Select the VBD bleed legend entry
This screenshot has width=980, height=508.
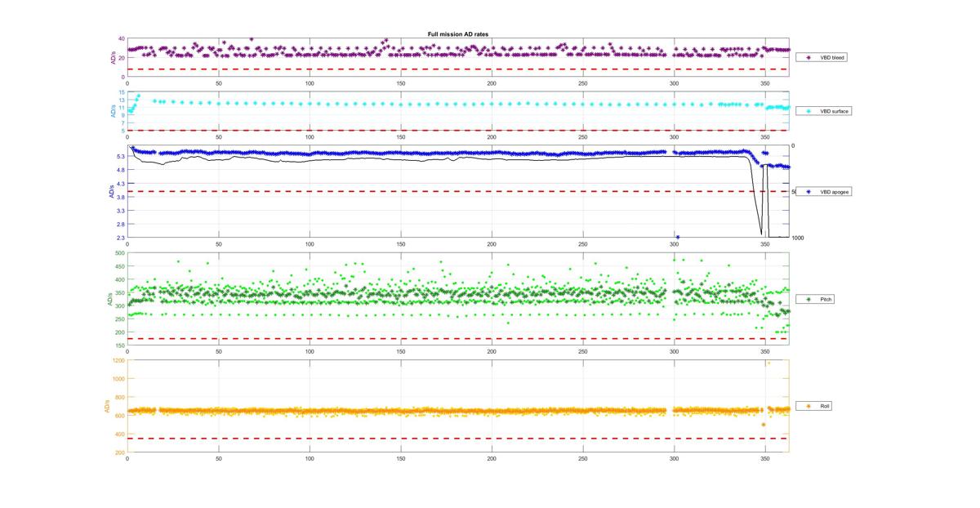(x=822, y=58)
